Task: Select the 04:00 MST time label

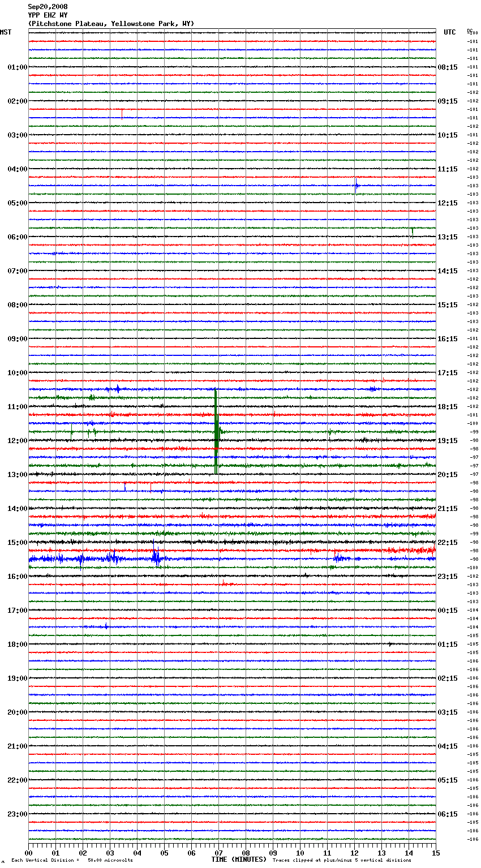Action: tap(18, 169)
